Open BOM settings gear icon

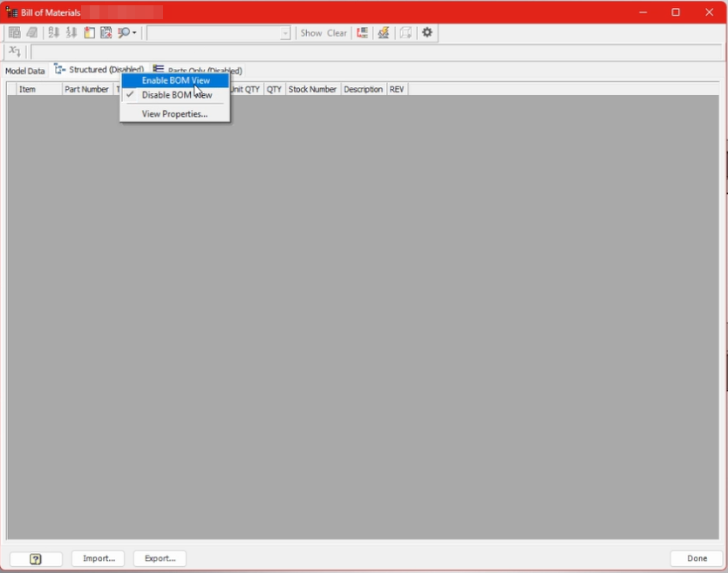pos(427,33)
